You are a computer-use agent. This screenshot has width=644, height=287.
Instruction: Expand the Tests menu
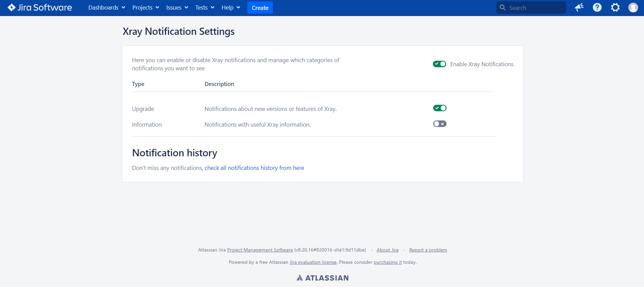tap(205, 8)
